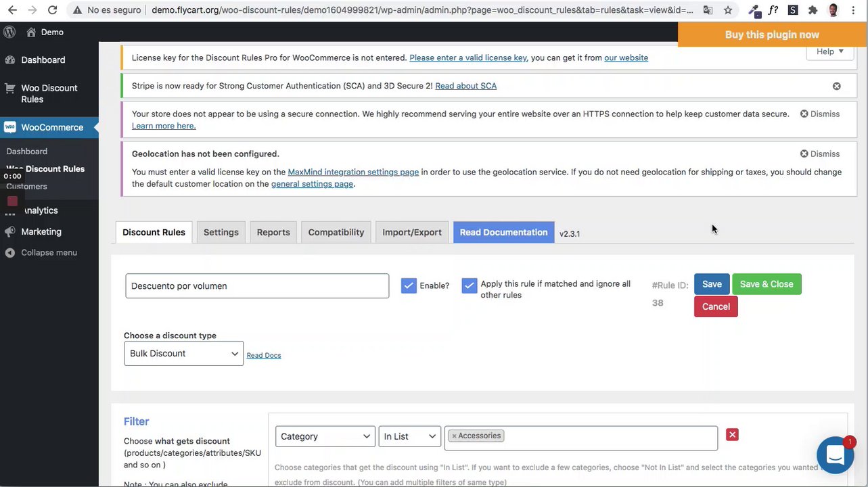Open the Read Documentation tab

coord(504,232)
